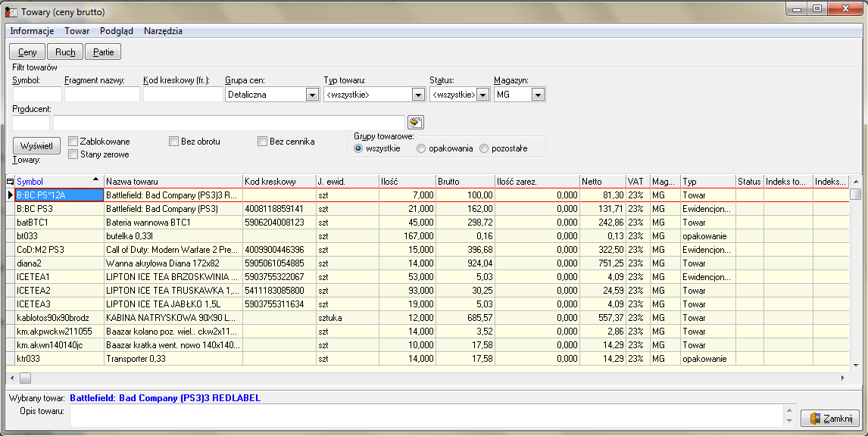Tick the Bez cennika checkbox
Viewport: 868px width, 436px height.
[x=262, y=142]
